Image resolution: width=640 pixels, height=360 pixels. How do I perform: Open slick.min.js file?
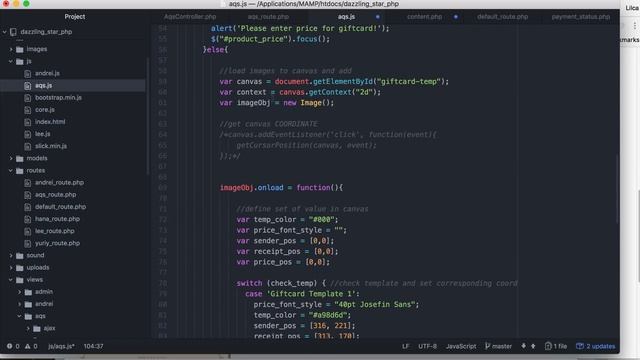tap(51, 146)
